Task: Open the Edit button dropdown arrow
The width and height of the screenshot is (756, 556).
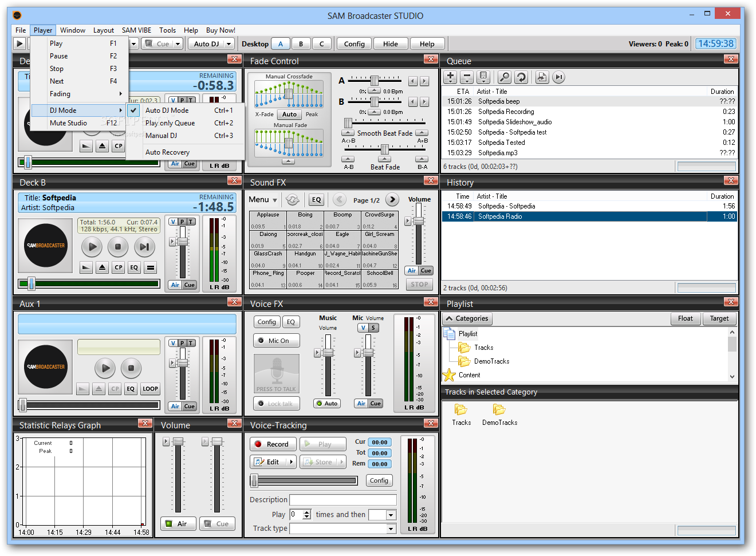Action: 291,462
